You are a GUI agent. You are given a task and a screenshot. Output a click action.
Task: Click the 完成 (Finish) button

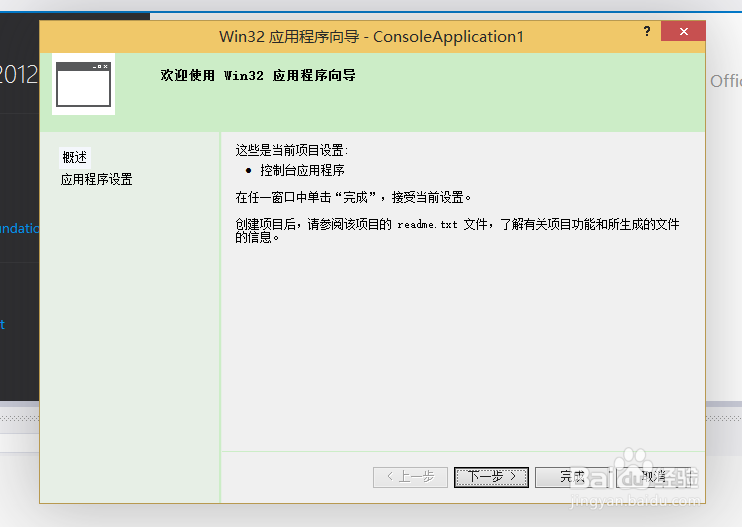point(572,477)
